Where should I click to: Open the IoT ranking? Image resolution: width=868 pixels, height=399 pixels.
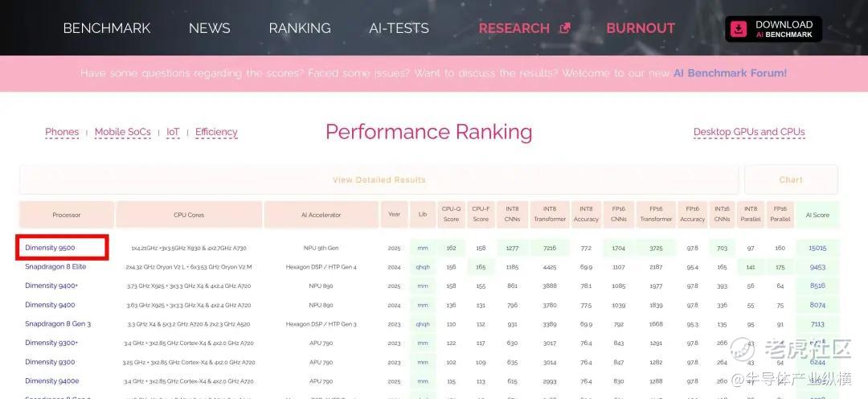point(173,132)
